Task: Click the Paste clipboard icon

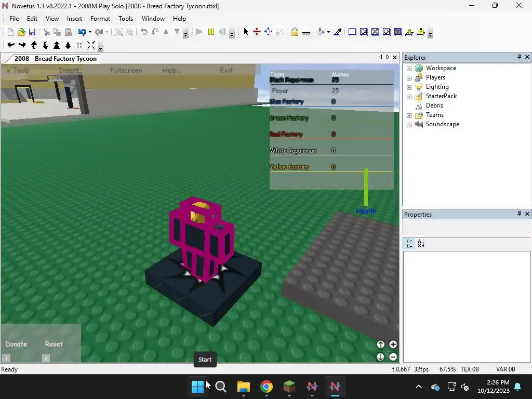Action: pos(68,32)
